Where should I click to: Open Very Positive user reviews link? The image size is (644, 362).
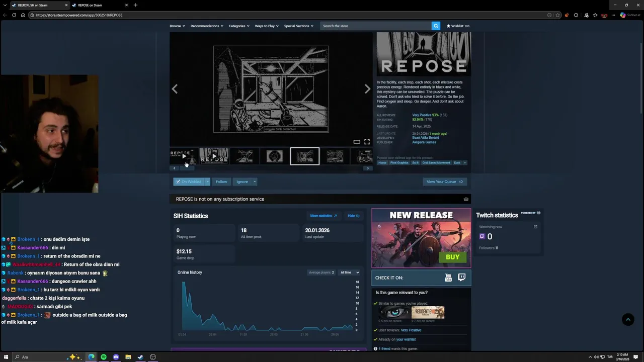[x=411, y=330]
